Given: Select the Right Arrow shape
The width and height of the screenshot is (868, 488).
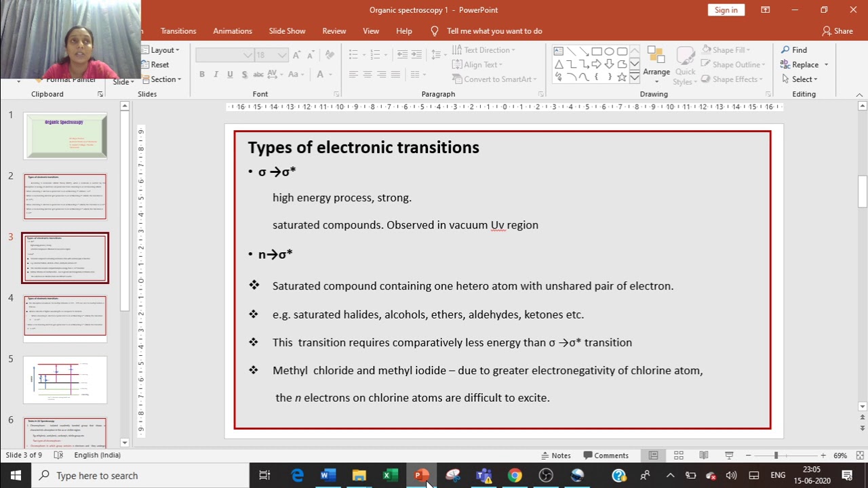Looking at the screenshot, I should (x=597, y=64).
